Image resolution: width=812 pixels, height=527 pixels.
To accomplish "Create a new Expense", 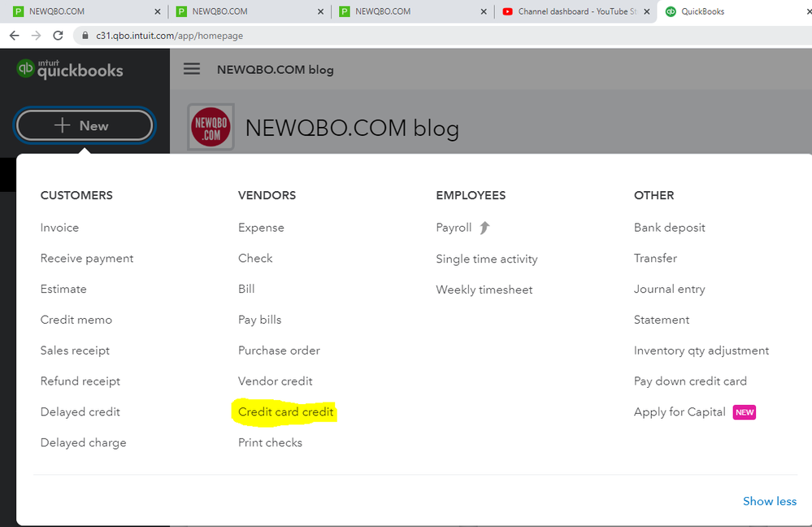I will click(x=261, y=228).
